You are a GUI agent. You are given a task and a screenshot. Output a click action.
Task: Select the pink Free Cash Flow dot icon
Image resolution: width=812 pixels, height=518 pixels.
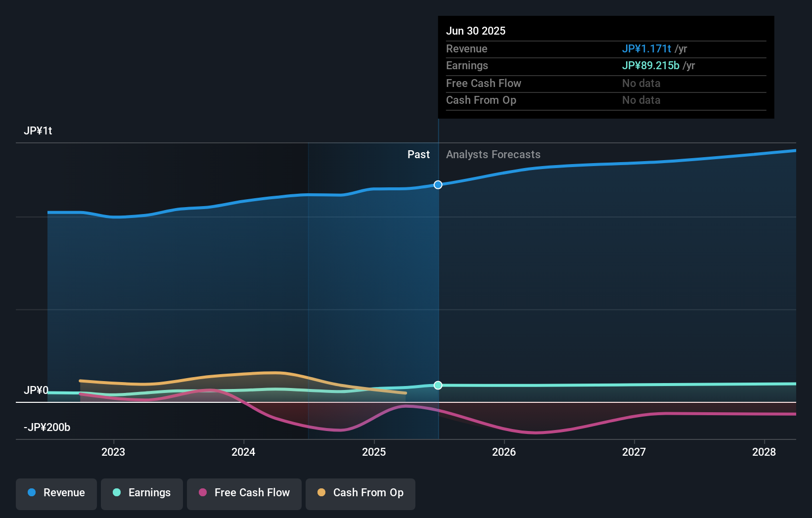pyautogui.click(x=203, y=493)
